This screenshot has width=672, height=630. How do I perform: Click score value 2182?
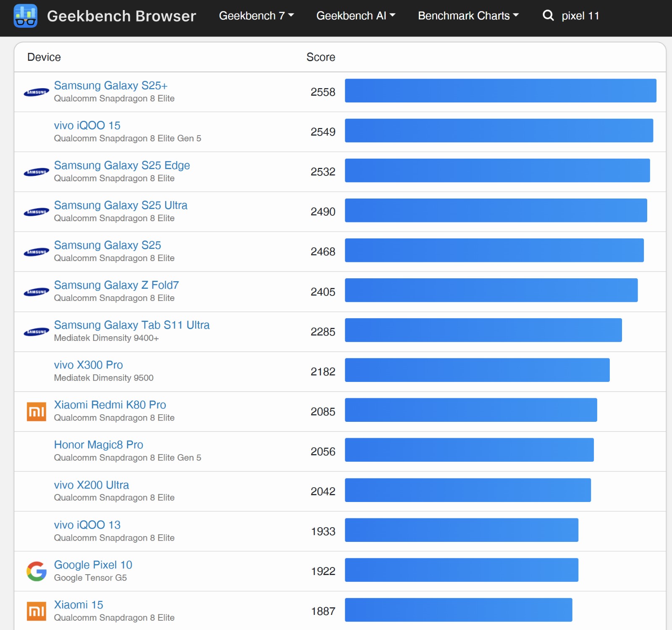click(x=323, y=371)
